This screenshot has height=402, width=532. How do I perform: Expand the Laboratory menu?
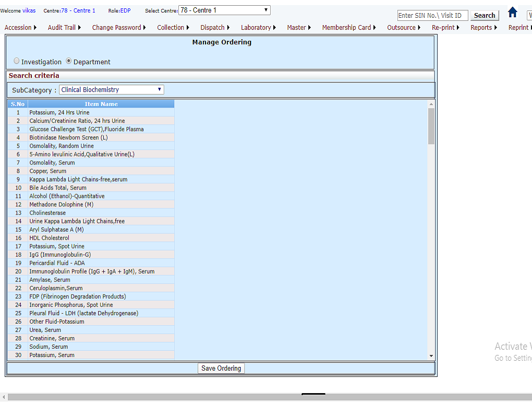tap(258, 28)
